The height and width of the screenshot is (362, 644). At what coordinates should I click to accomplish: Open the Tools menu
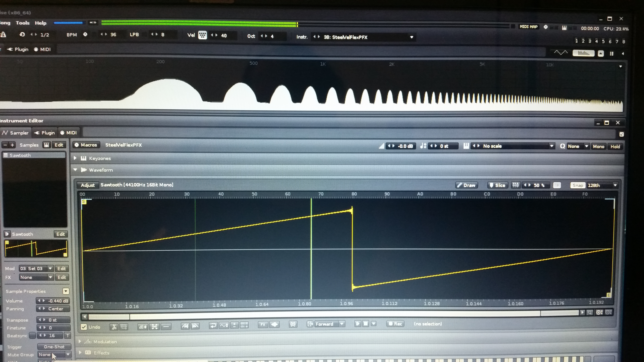[23, 23]
